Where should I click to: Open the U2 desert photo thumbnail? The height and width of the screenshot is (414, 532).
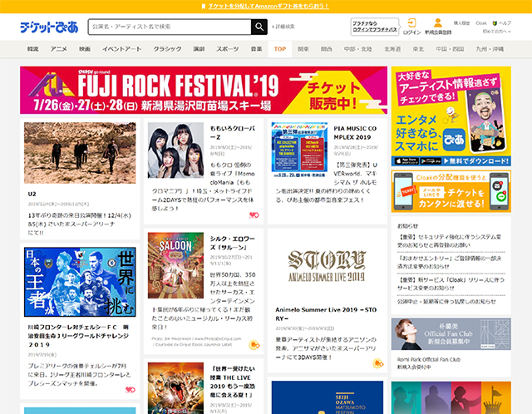click(x=80, y=153)
